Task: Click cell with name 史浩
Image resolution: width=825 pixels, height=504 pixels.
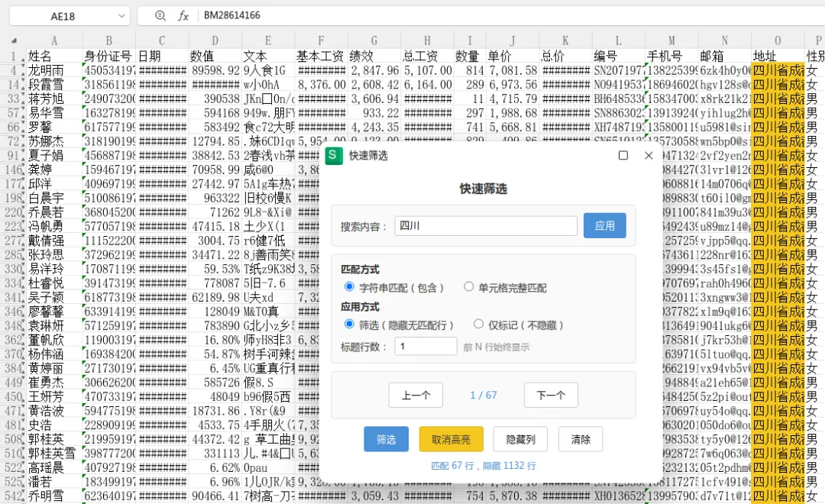Action: pyautogui.click(x=53, y=425)
